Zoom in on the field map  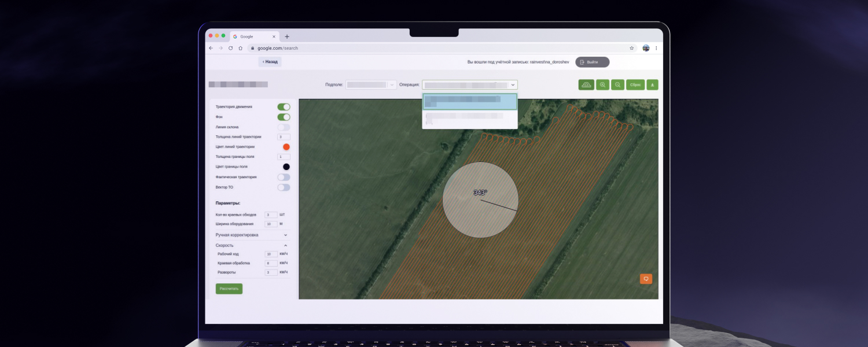603,84
